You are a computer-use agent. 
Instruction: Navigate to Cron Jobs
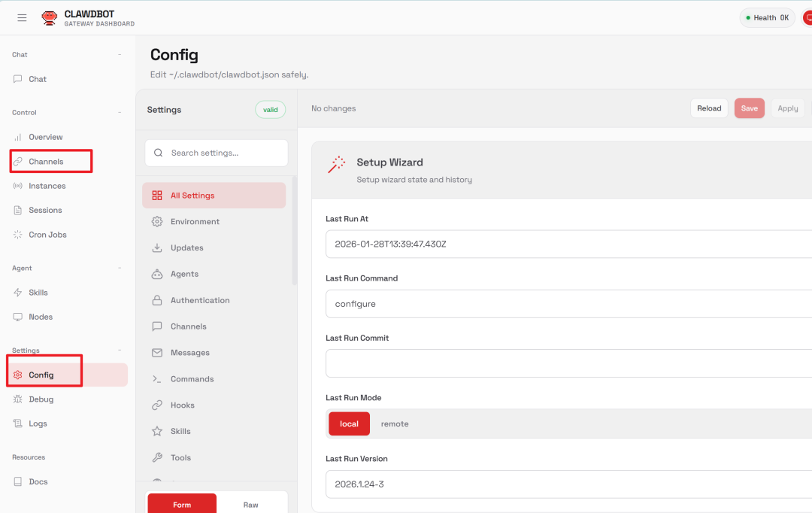(68, 234)
